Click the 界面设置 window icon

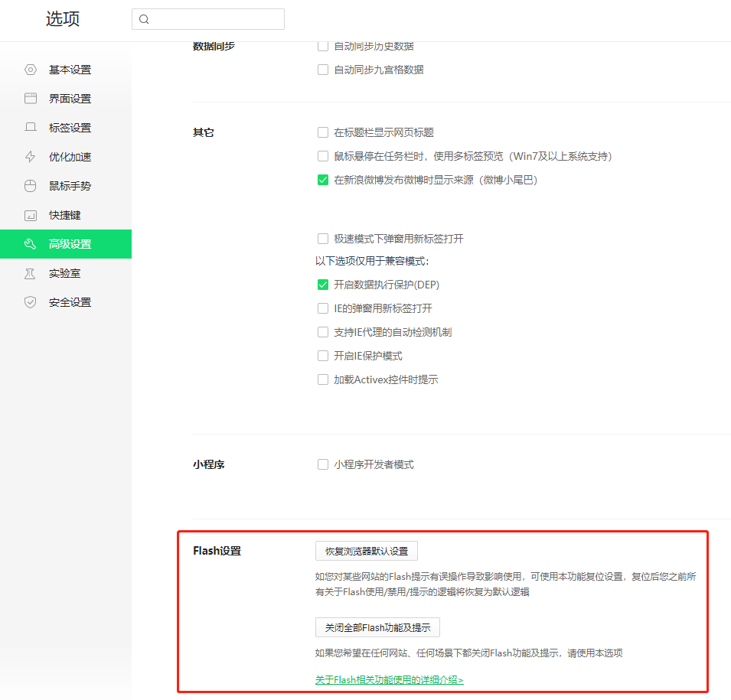click(x=30, y=98)
